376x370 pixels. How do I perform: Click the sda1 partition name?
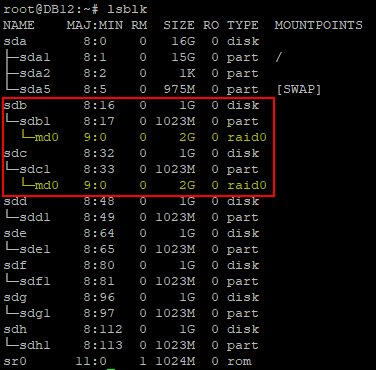[x=35, y=57]
